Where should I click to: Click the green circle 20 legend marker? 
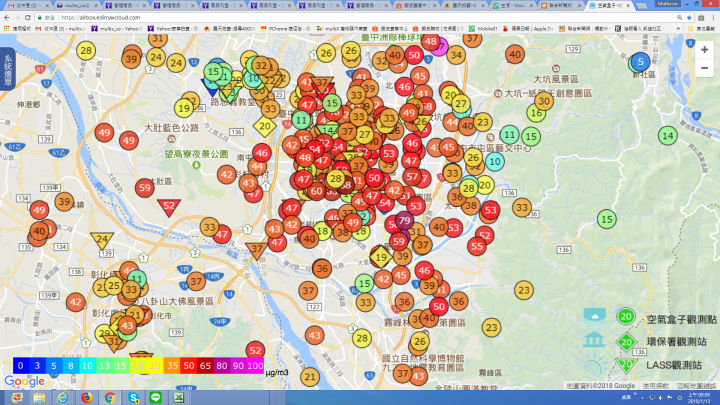click(626, 316)
